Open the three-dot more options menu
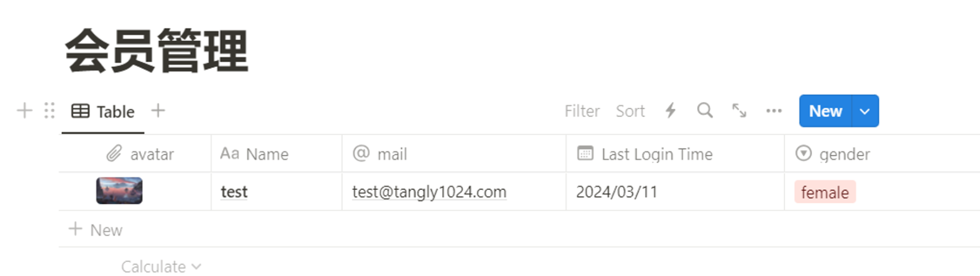The image size is (980, 276). pyautogui.click(x=773, y=111)
